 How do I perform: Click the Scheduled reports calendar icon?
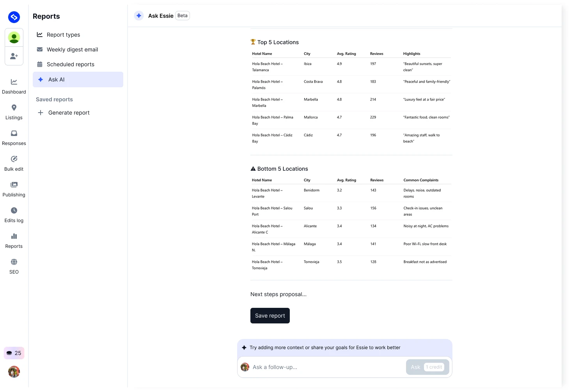[x=40, y=64]
